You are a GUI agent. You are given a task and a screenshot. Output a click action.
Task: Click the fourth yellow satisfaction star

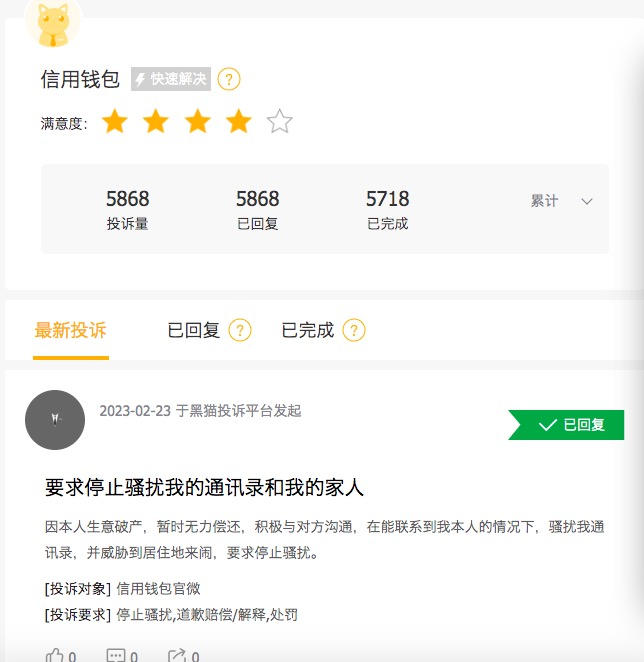(x=238, y=122)
